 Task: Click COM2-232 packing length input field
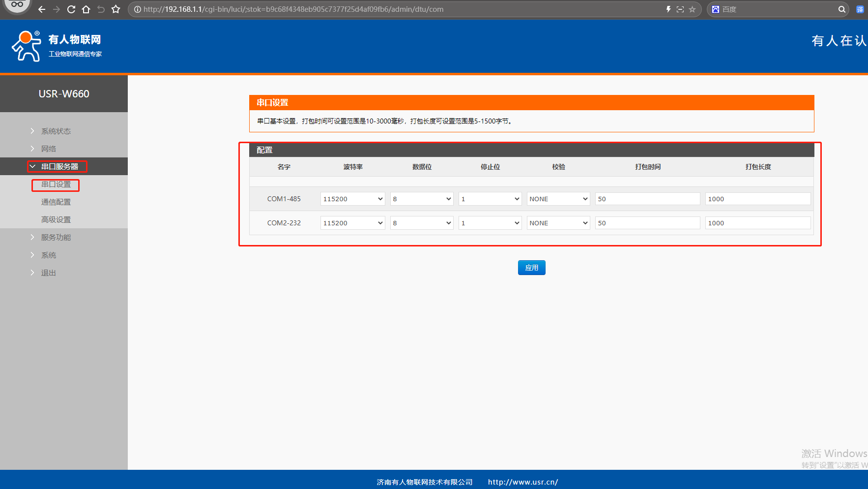[757, 223]
